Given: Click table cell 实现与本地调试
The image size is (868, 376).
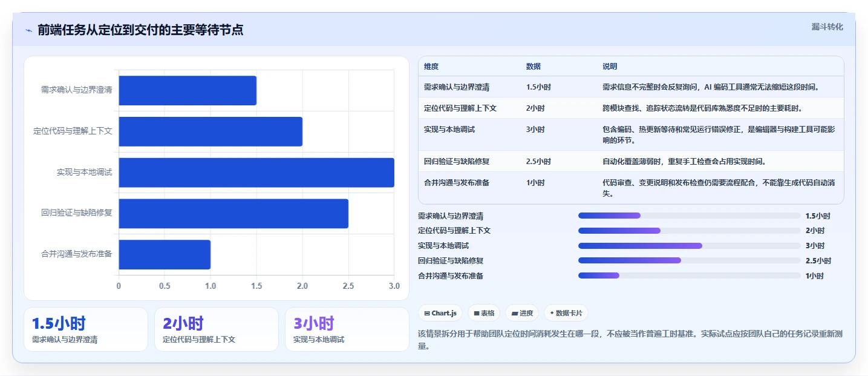Looking at the screenshot, I should pyautogui.click(x=449, y=130).
